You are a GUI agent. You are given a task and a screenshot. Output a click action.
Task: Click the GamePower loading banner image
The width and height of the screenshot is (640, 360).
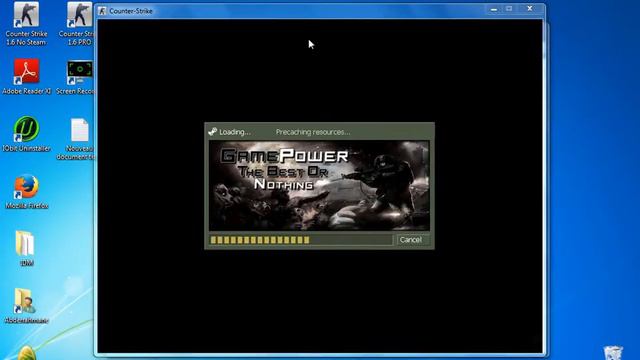[319, 186]
